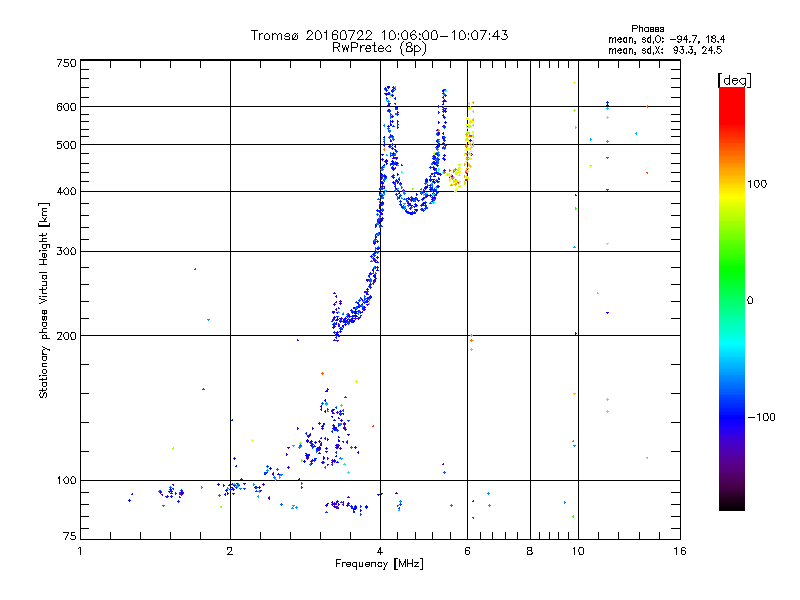Image resolution: width=800 pixels, height=600 pixels.
Task: Select the 'Phases' header text
Action: point(647,29)
